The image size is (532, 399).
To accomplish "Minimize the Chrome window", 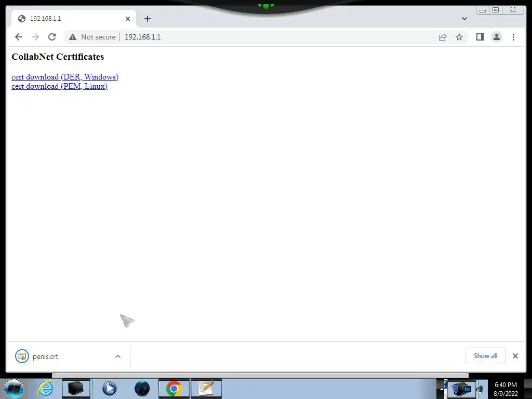I will point(483,10).
